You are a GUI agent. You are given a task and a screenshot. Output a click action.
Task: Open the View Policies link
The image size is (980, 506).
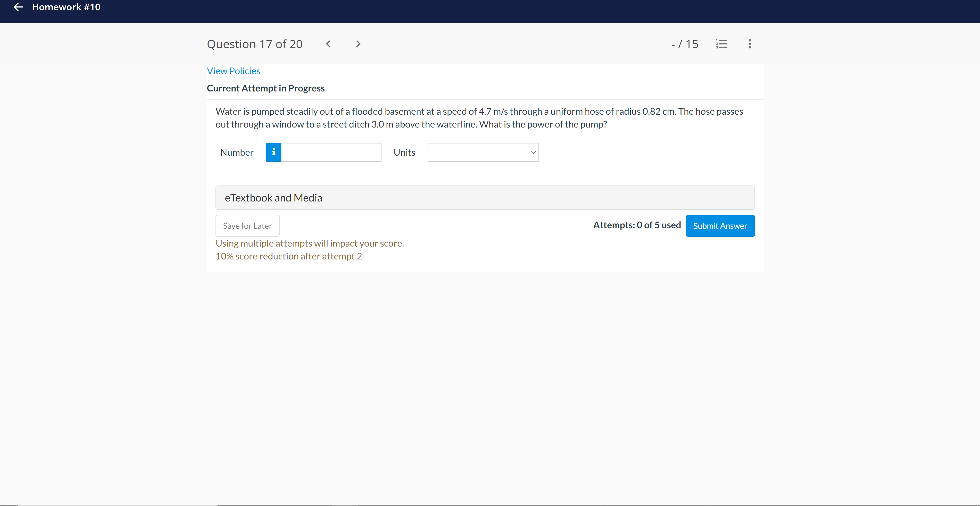pyautogui.click(x=233, y=71)
